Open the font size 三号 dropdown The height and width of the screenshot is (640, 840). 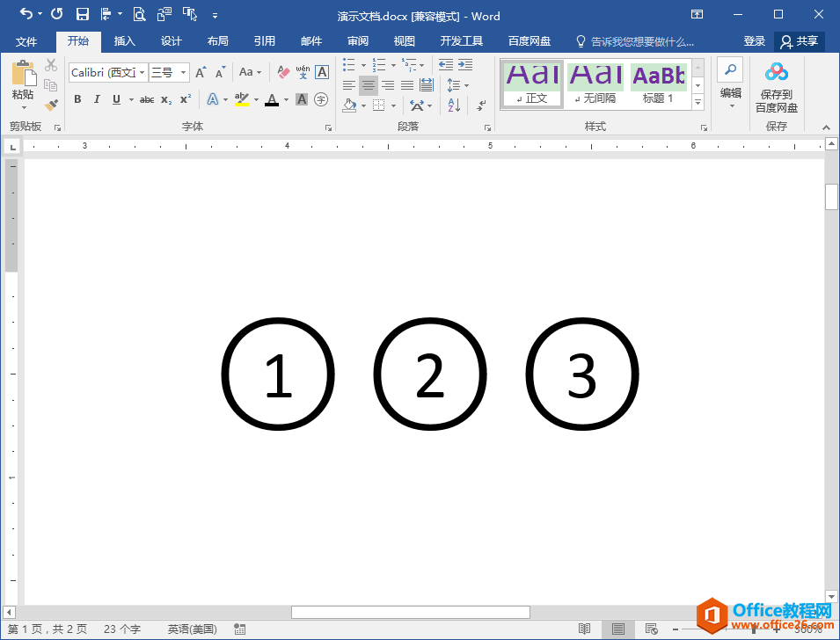point(183,72)
